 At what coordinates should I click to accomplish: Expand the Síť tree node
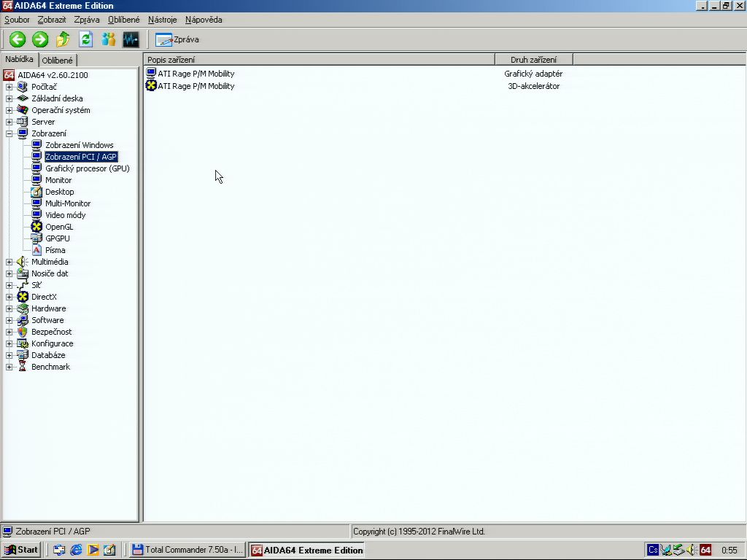(9, 285)
